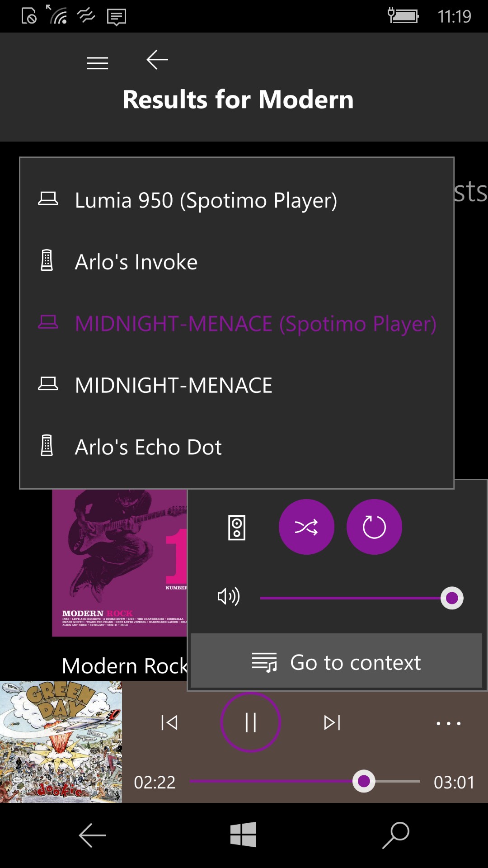Open the playback devices speaker icon

coord(237,528)
